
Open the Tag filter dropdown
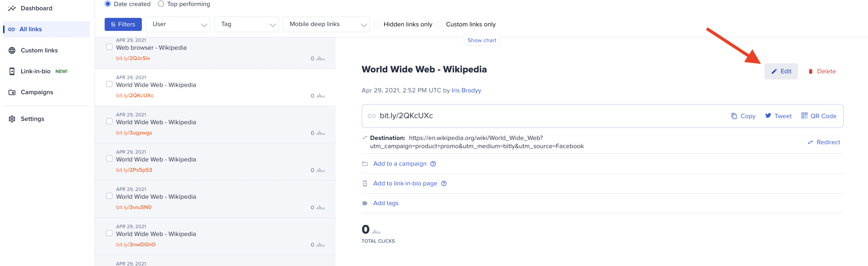[246, 24]
